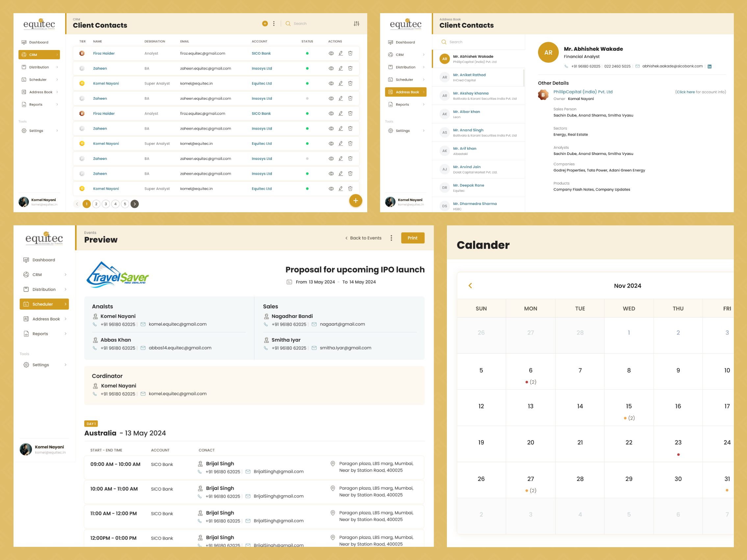Open the highlighted Scheduler item in the Preview sidebar
Viewport: 747px width, 560px height.
[x=44, y=304]
